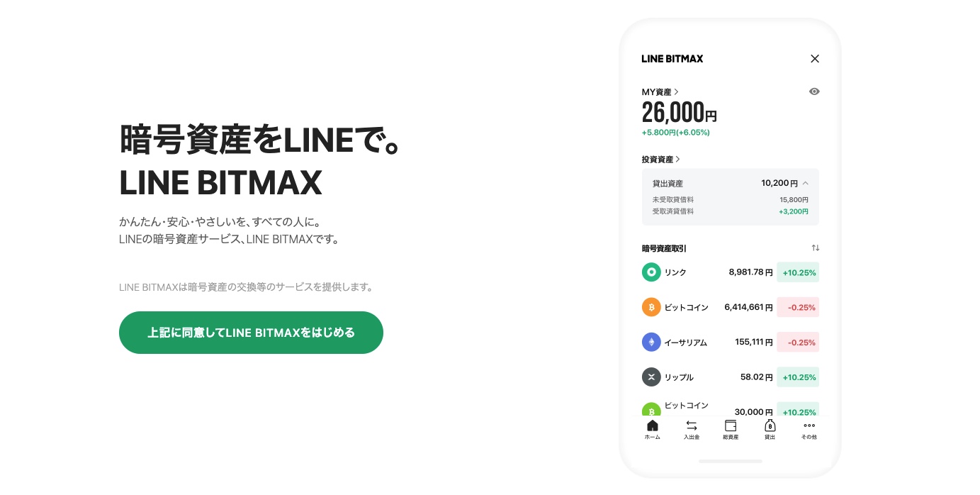
Task: Expand MY資産 details via its chevron
Action: pyautogui.click(x=676, y=91)
